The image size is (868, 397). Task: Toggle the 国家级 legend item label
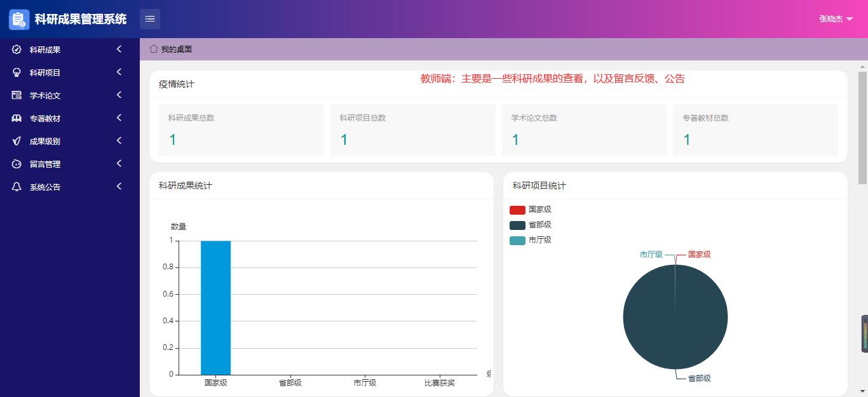pos(540,210)
